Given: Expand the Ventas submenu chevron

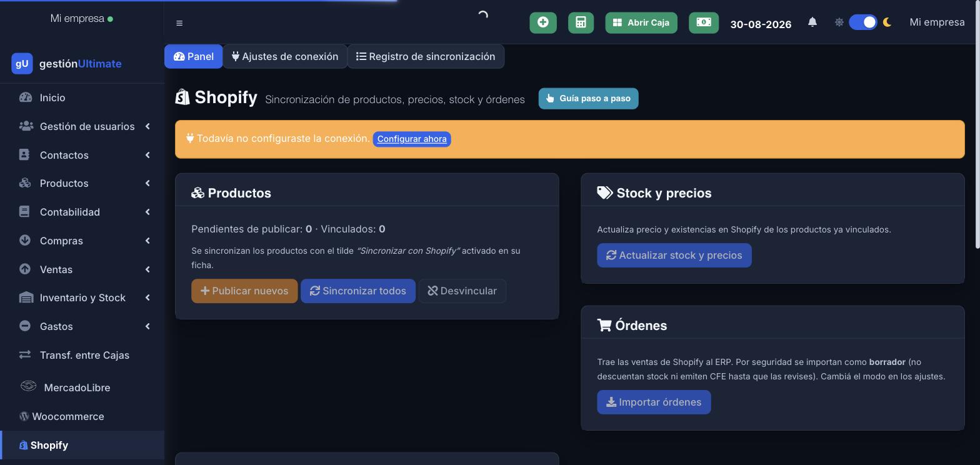Looking at the screenshot, I should click(147, 269).
